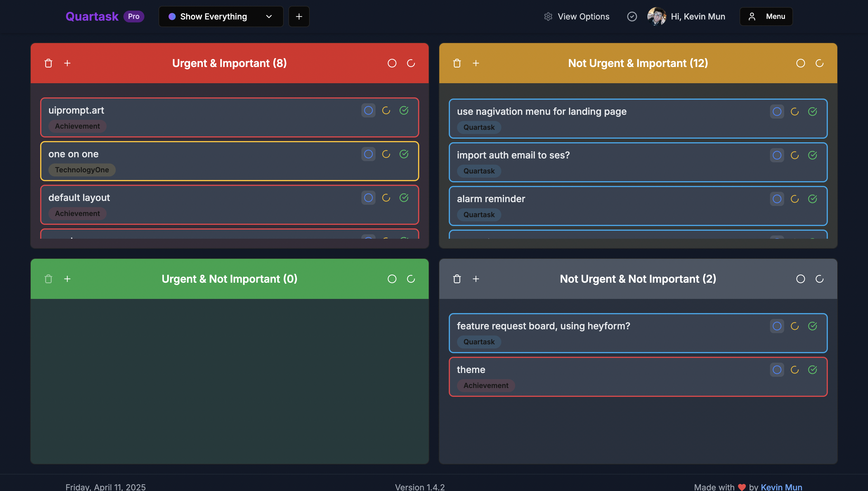868x491 pixels.
Task: Toggle completion on 'import auth email to ses?' task
Action: pos(813,156)
